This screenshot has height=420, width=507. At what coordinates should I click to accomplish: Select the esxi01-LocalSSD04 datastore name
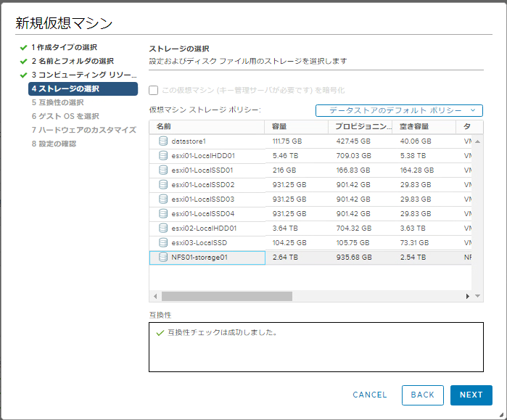(x=203, y=214)
